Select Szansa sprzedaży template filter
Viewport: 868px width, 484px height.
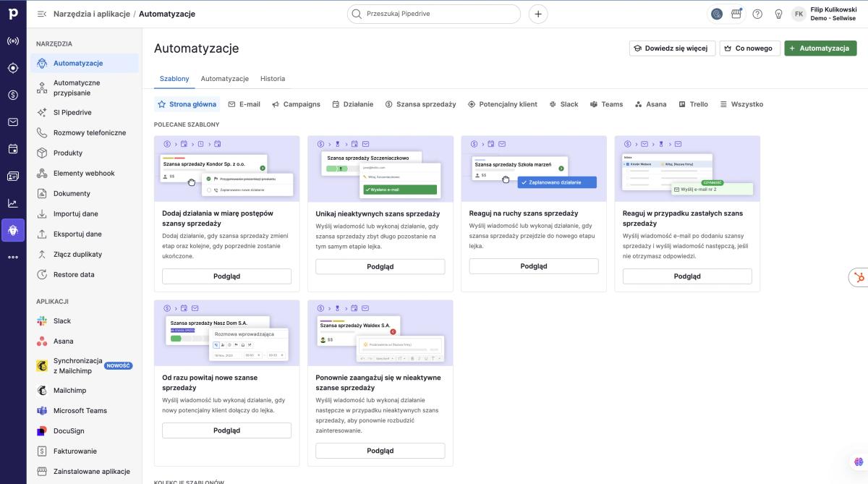[420, 104]
